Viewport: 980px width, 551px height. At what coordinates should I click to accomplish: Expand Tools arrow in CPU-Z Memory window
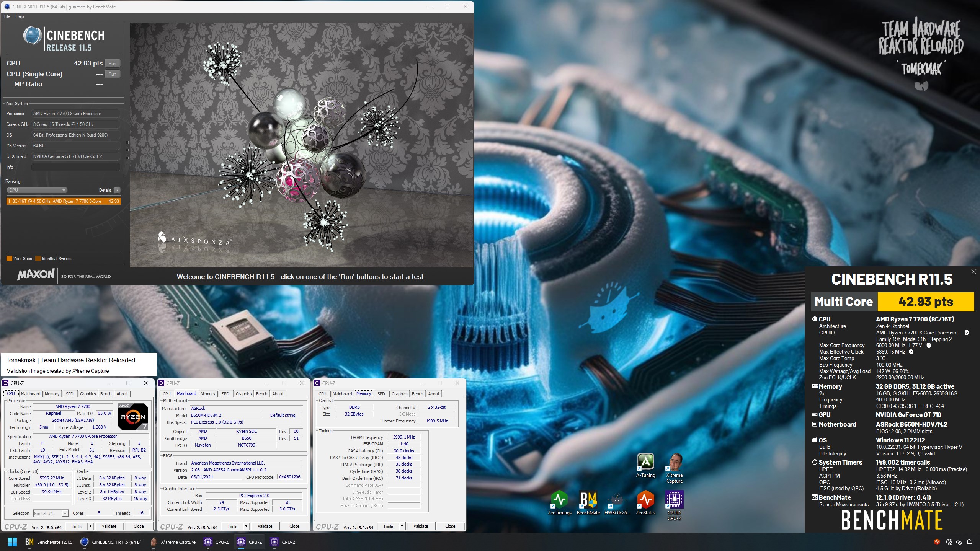click(402, 526)
